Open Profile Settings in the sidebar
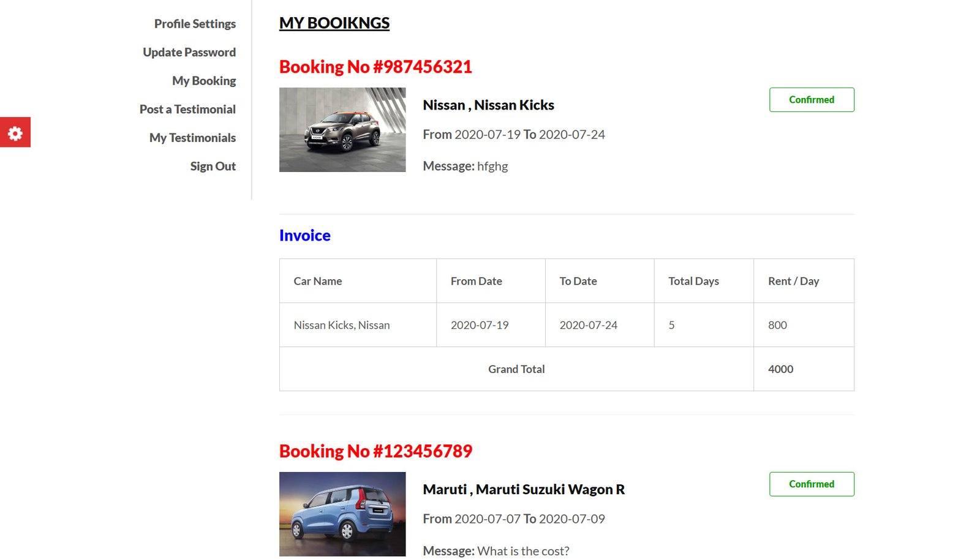The image size is (980, 559). (195, 24)
